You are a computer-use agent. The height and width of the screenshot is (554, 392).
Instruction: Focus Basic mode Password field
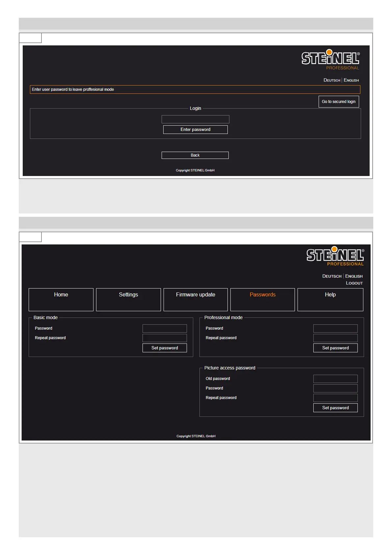[165, 328]
